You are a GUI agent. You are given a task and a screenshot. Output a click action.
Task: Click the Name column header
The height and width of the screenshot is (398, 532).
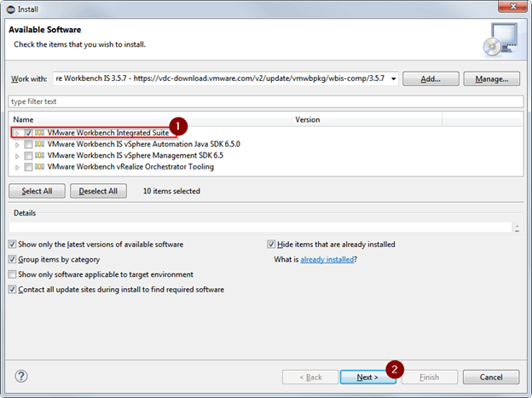[x=150, y=120]
